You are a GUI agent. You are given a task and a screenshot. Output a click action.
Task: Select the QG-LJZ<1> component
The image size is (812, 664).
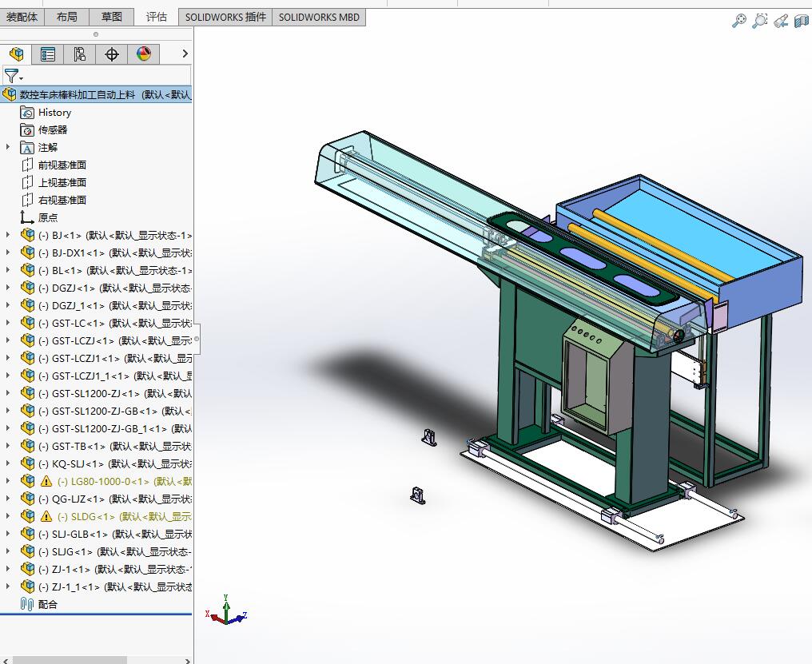pyautogui.click(x=105, y=499)
